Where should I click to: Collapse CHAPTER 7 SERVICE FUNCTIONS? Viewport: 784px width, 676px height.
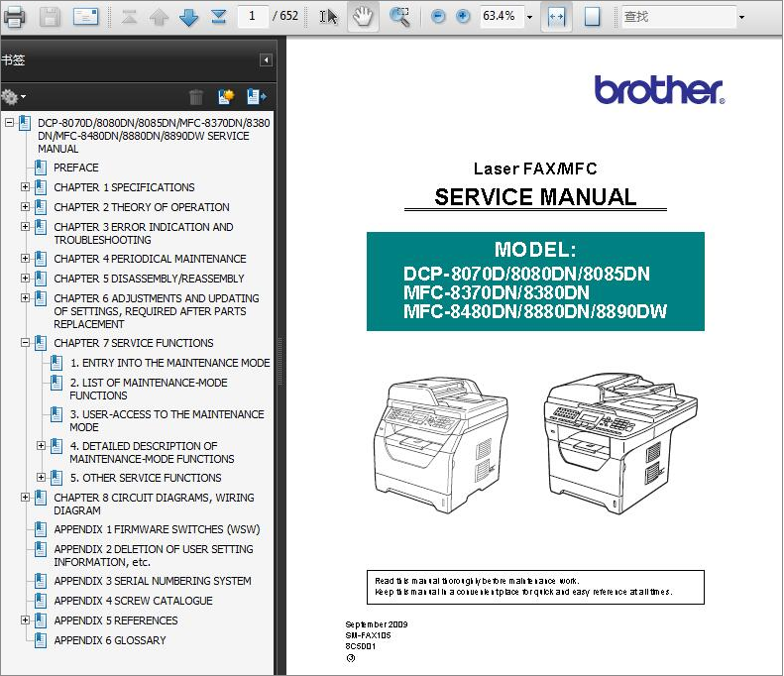[25, 343]
